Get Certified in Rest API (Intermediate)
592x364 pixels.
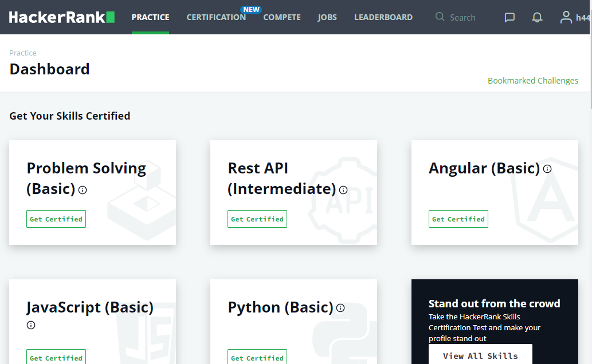click(257, 219)
